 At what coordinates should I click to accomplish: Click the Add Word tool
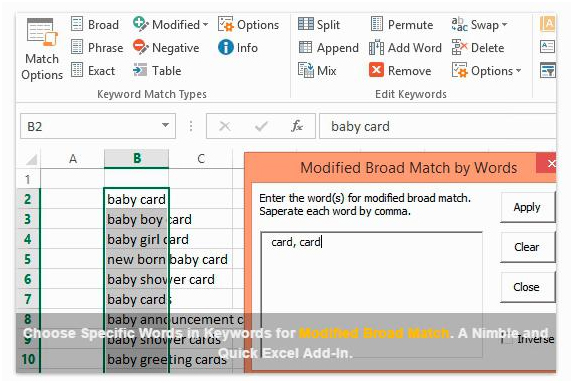[x=405, y=48]
